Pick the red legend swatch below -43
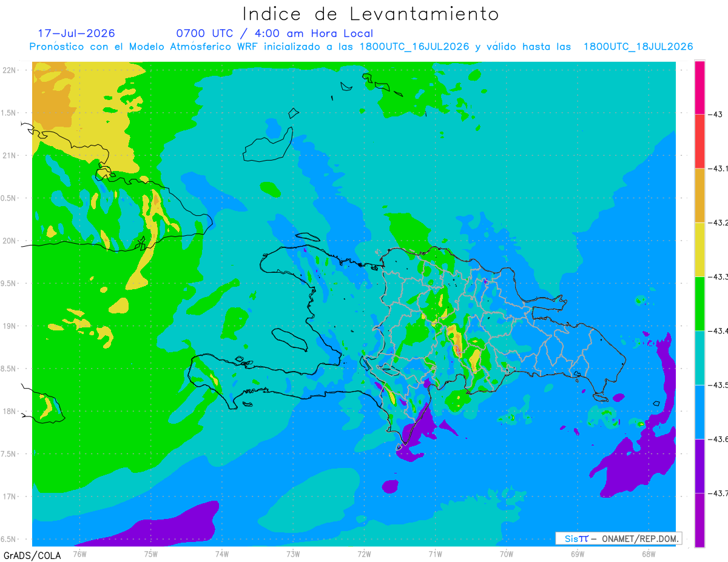 (699, 141)
